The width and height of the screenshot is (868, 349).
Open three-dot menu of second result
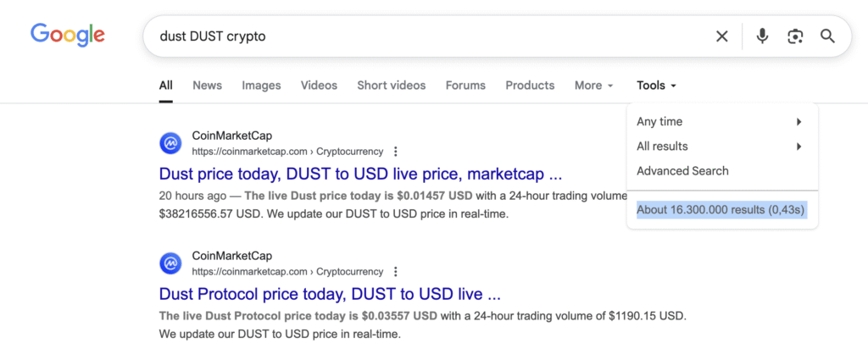click(x=396, y=272)
